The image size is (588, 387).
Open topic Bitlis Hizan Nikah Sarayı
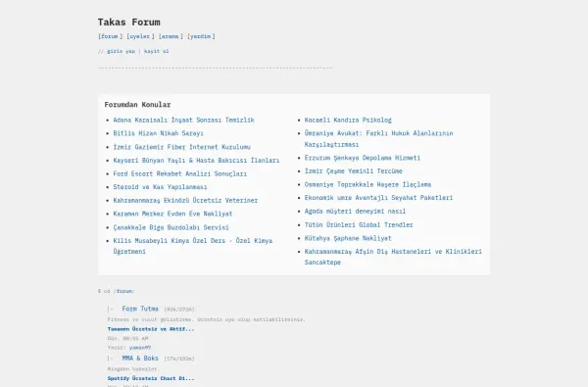click(158, 133)
